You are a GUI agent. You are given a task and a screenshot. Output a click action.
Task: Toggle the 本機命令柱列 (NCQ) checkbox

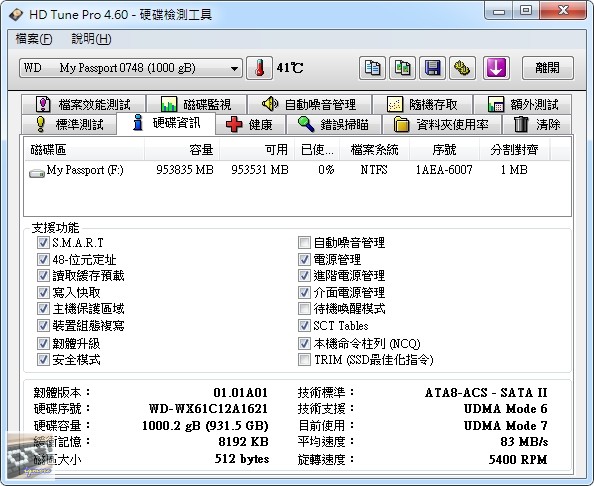pyautogui.click(x=304, y=343)
